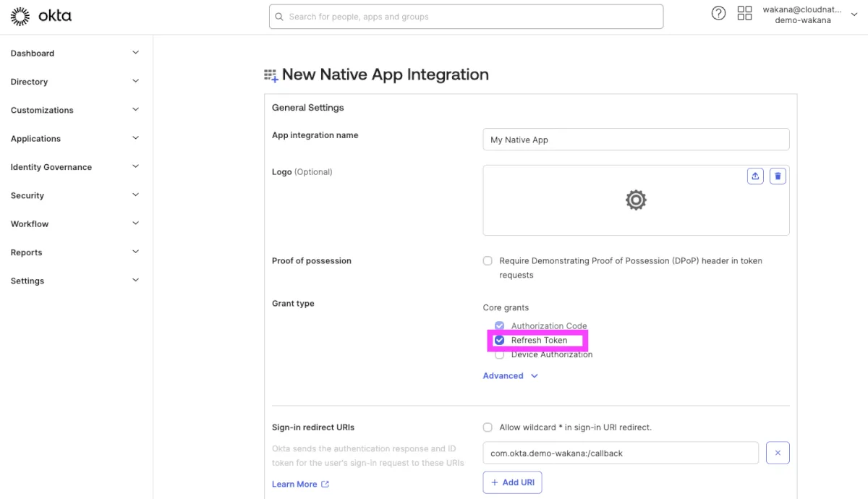Uncheck the Refresh Token grant
This screenshot has width=868, height=499.
coord(499,341)
